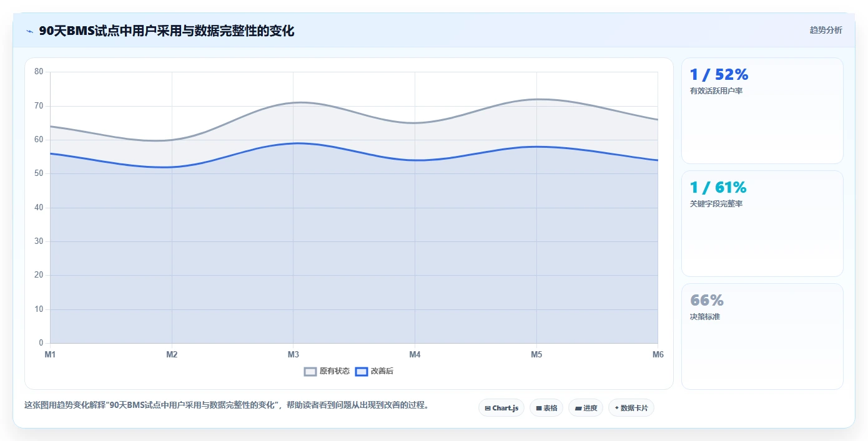This screenshot has height=441, width=868.
Task: Toggle the 改善后 legend item
Action: (x=374, y=371)
